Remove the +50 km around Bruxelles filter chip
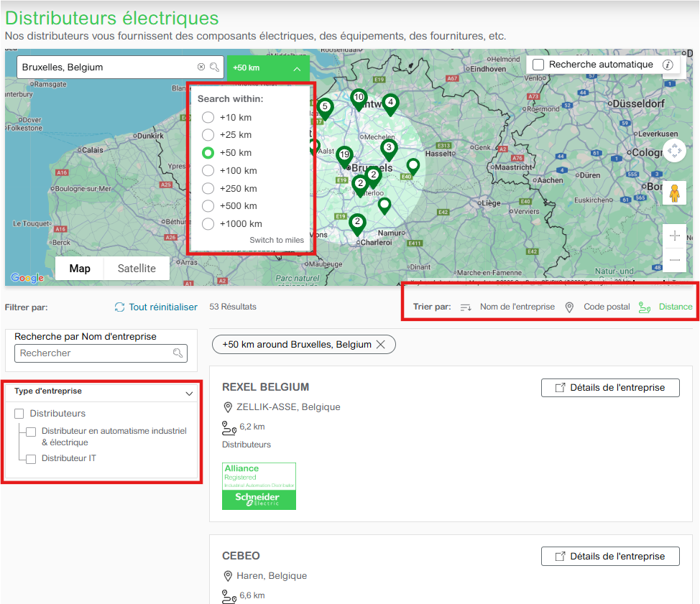700x604 pixels. (x=380, y=345)
